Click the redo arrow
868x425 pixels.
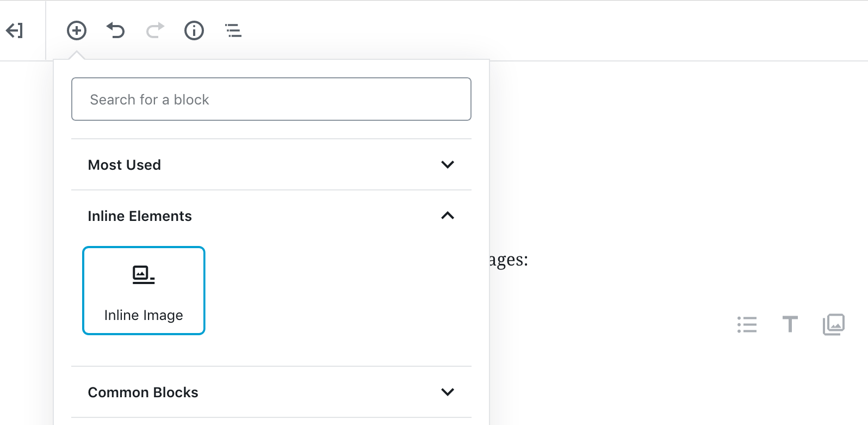coord(154,30)
